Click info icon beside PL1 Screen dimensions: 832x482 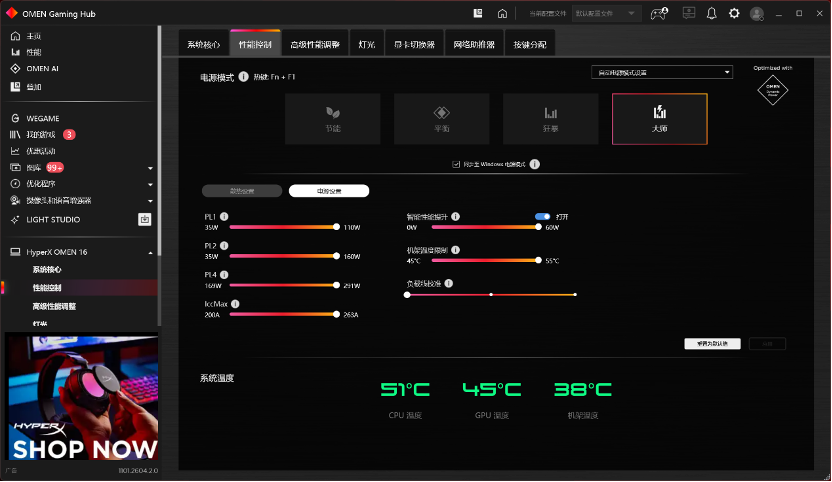224,217
